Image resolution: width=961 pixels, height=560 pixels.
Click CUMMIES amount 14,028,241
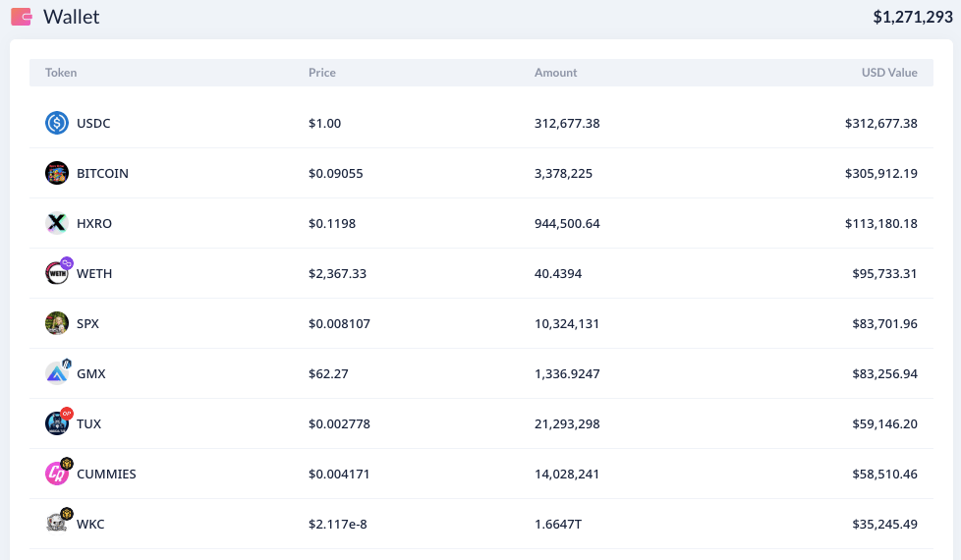point(566,475)
